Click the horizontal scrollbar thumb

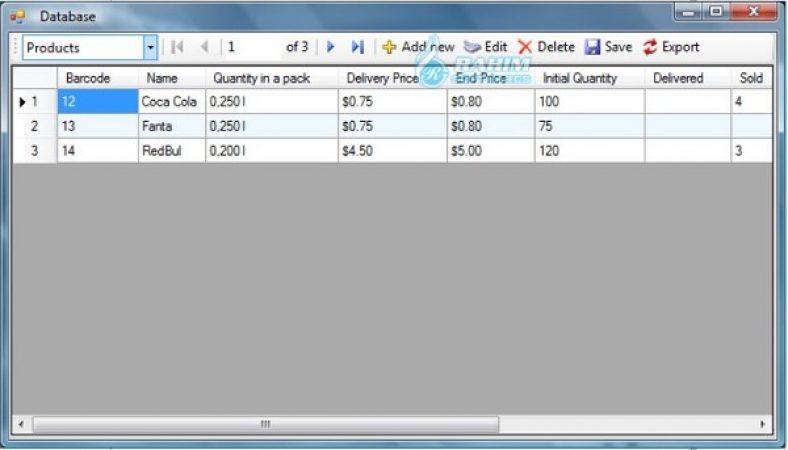tap(266, 424)
